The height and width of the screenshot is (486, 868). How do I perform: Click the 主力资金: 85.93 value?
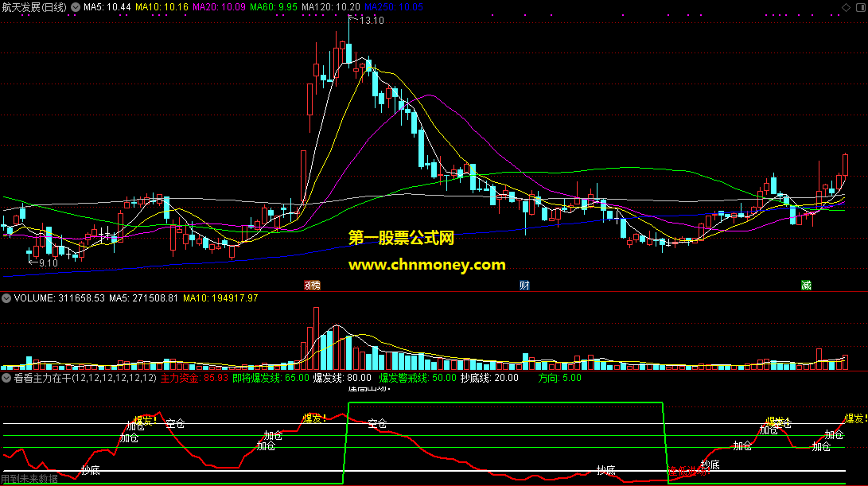pos(194,378)
